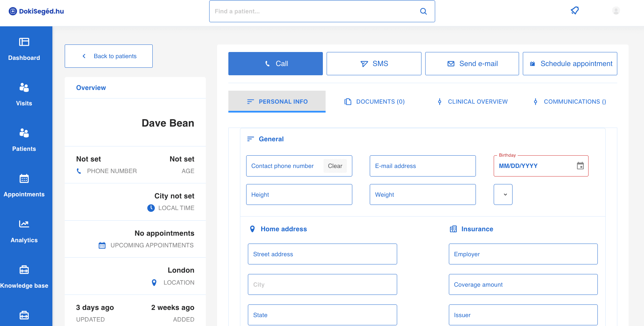Click the Street address field
Image resolution: width=644 pixels, height=326 pixels.
[323, 254]
